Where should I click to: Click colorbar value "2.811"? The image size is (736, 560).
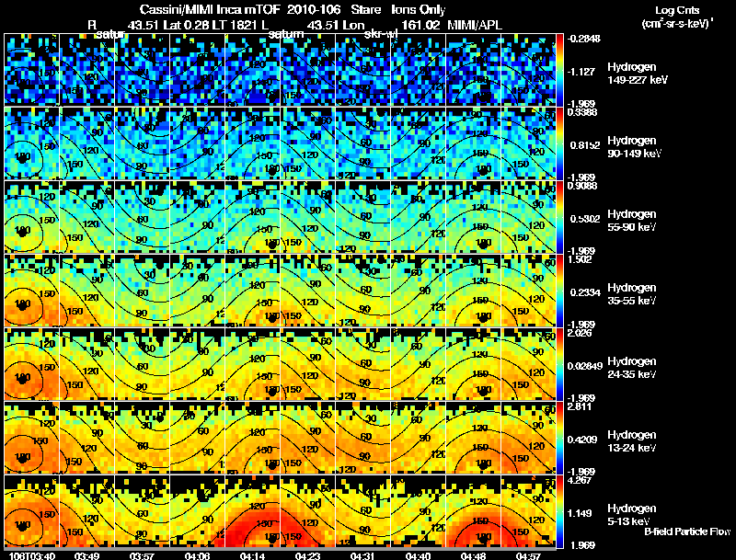tap(580, 406)
